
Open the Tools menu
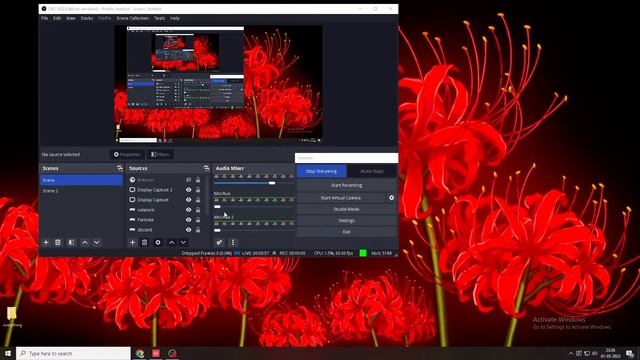[160, 18]
